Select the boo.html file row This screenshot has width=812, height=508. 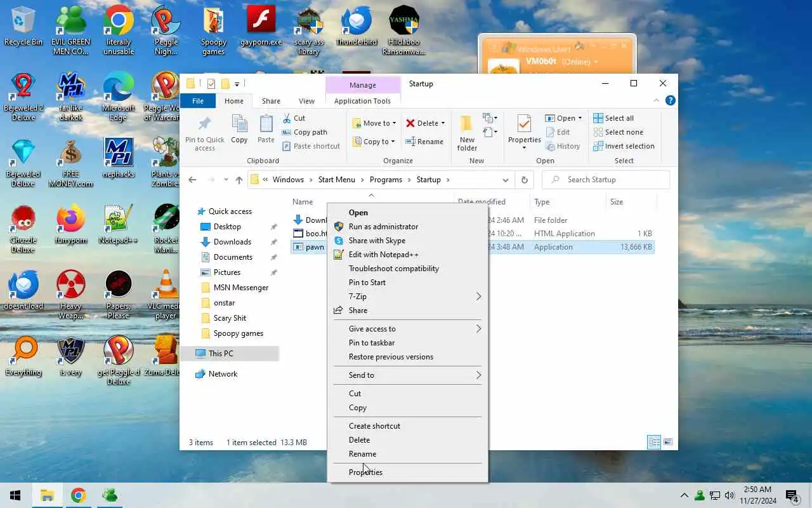click(473, 234)
